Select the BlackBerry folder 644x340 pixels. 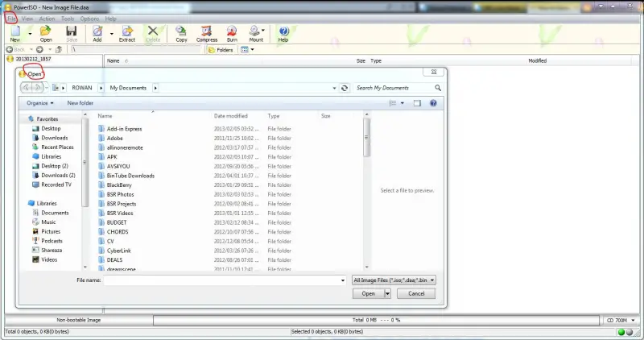[x=118, y=185]
